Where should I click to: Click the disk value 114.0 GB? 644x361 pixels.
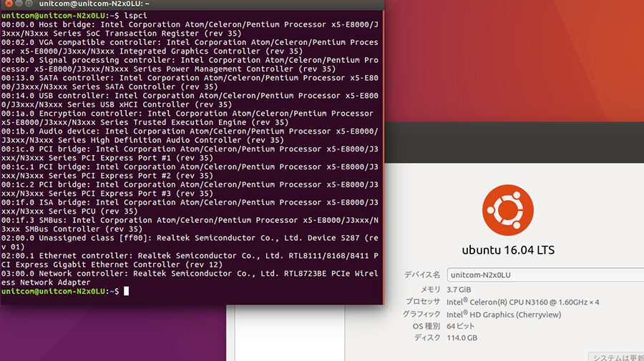[x=462, y=338]
